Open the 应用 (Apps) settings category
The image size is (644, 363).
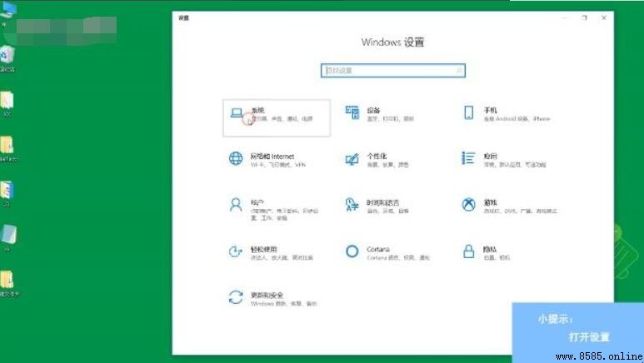point(504,160)
